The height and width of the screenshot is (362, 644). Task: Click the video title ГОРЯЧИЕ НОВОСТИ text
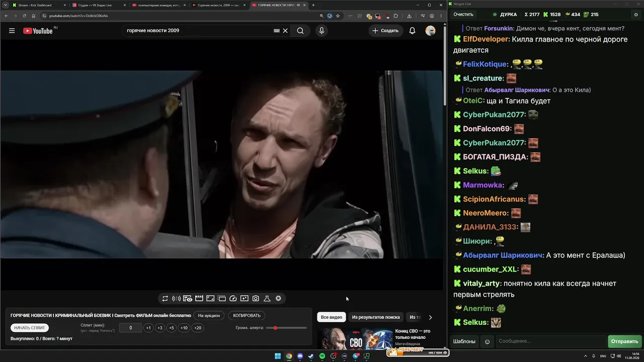tap(101, 316)
